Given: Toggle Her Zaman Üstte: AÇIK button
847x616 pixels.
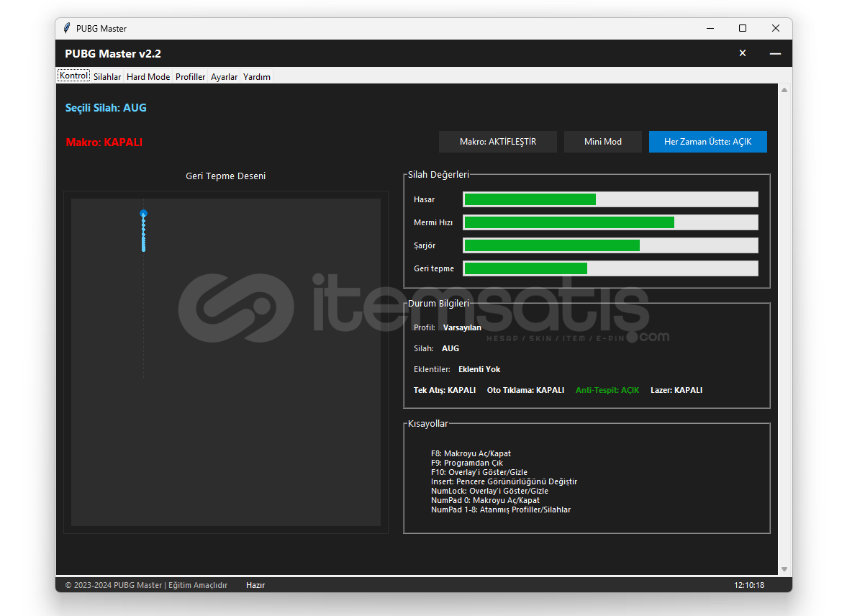Looking at the screenshot, I should (x=707, y=142).
